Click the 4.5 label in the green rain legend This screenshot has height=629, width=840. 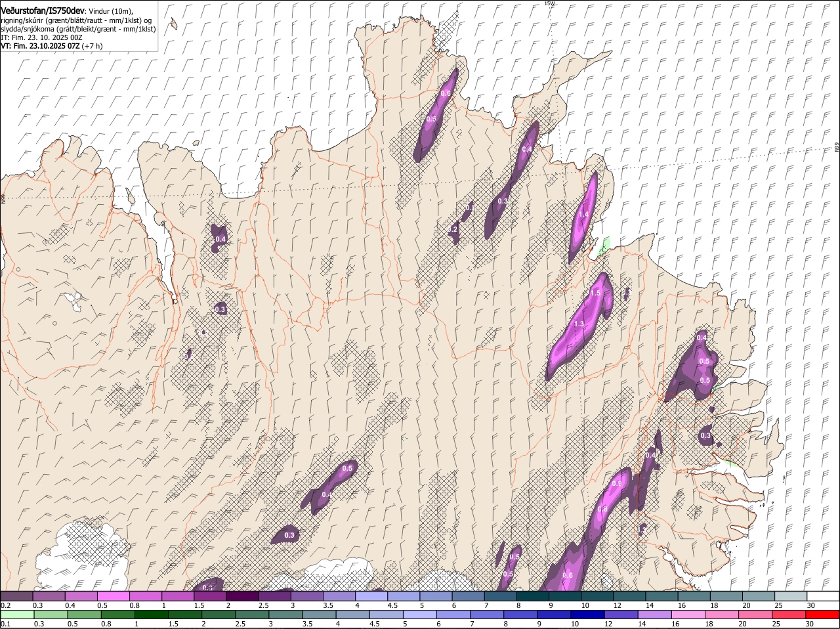(x=374, y=624)
